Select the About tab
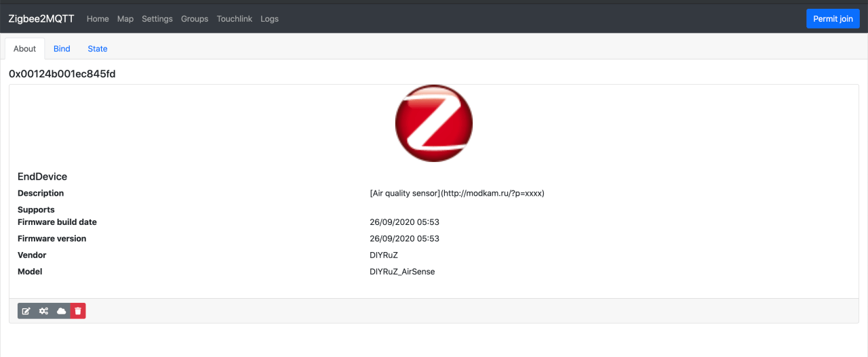 (25, 49)
